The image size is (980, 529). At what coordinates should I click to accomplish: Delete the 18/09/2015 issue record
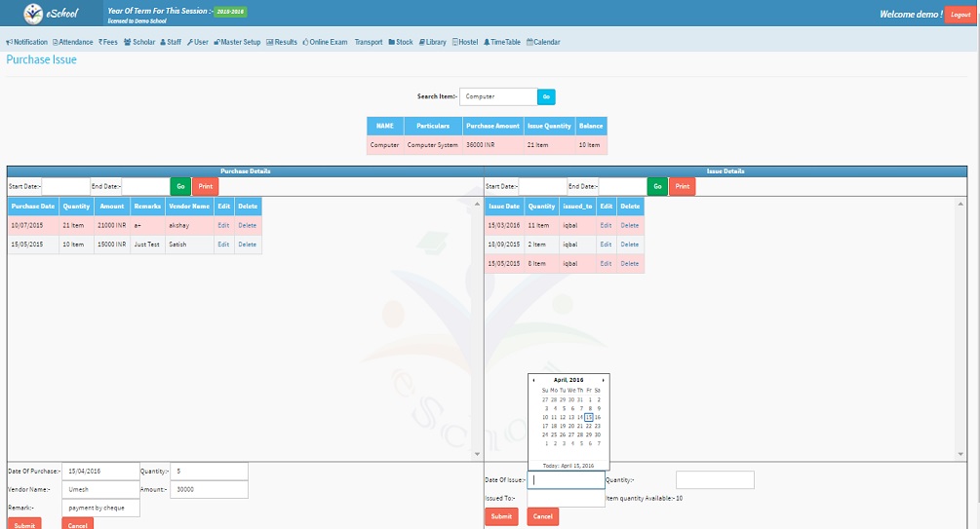click(x=630, y=245)
